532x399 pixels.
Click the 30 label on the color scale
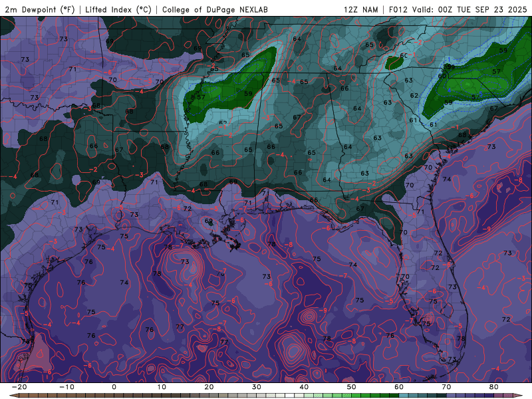(x=257, y=387)
